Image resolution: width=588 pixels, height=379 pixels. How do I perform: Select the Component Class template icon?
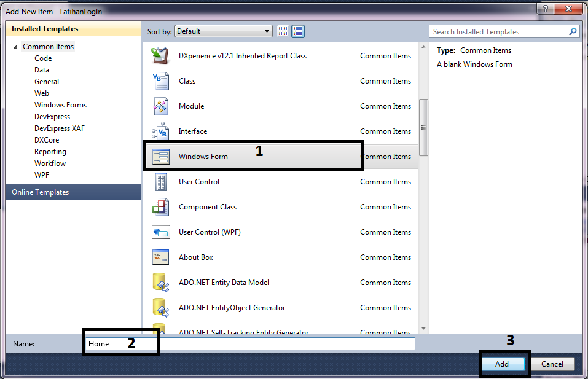point(160,206)
